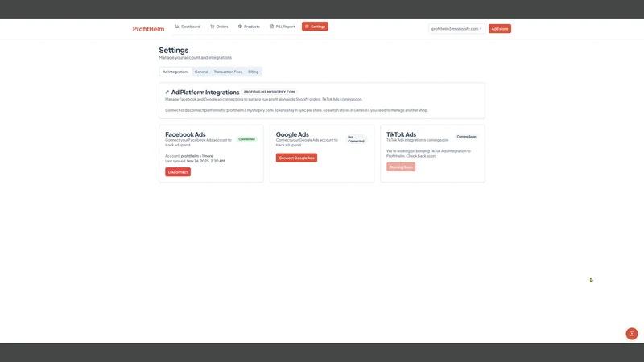Open the P&L Report page

coord(283,27)
